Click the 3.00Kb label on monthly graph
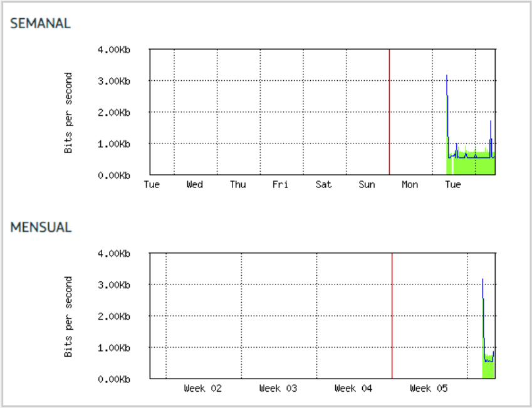The image size is (532, 408). point(114,285)
